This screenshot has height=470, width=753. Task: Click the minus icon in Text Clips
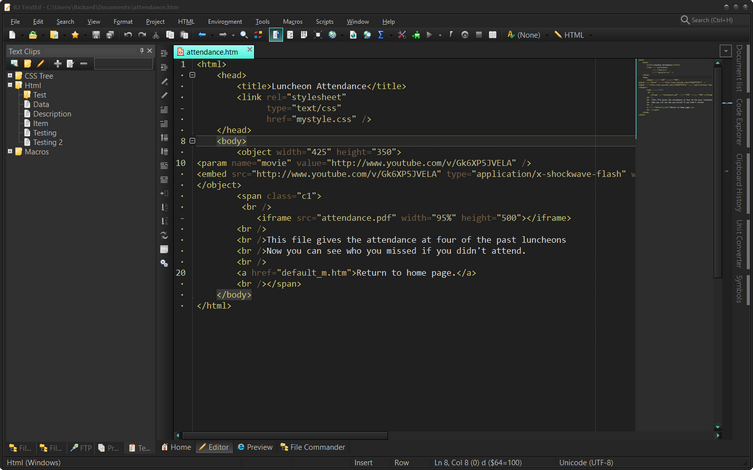[x=83, y=64]
